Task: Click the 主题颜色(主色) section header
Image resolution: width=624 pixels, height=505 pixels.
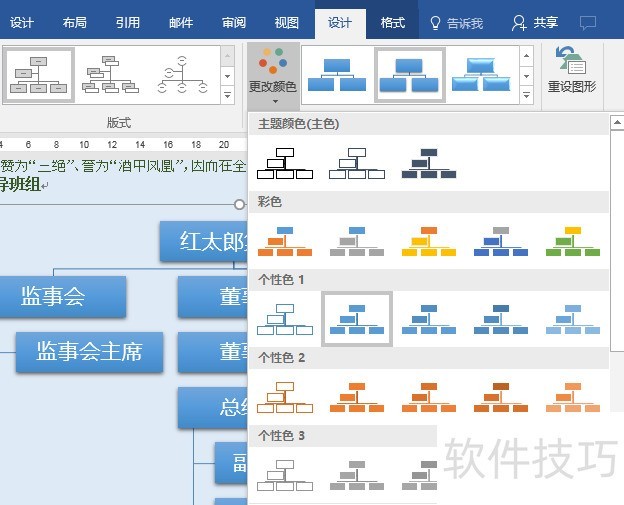Action: tap(429, 124)
